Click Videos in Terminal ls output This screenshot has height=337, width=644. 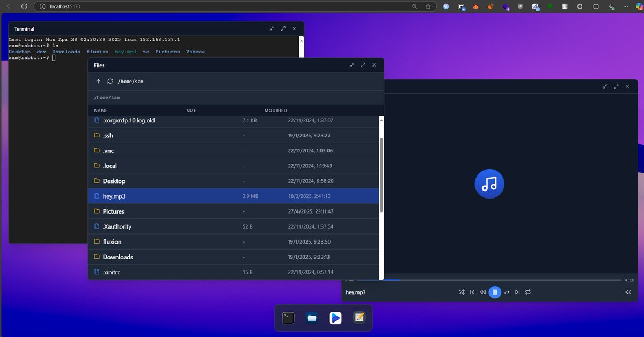pyautogui.click(x=195, y=52)
